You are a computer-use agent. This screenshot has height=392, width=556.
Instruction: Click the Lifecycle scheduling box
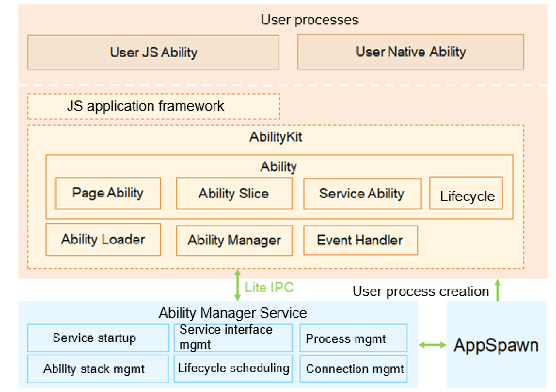click(x=233, y=368)
